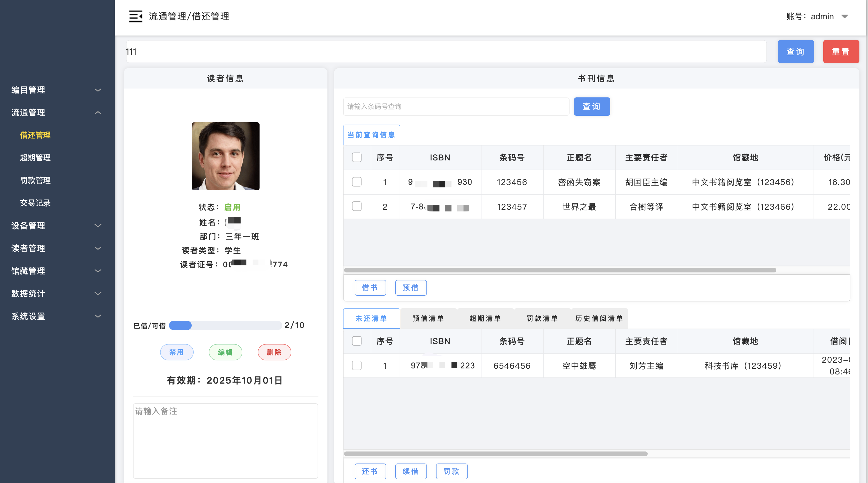Click the 查询 button beside the barcode field
868x483 pixels.
[x=592, y=107]
